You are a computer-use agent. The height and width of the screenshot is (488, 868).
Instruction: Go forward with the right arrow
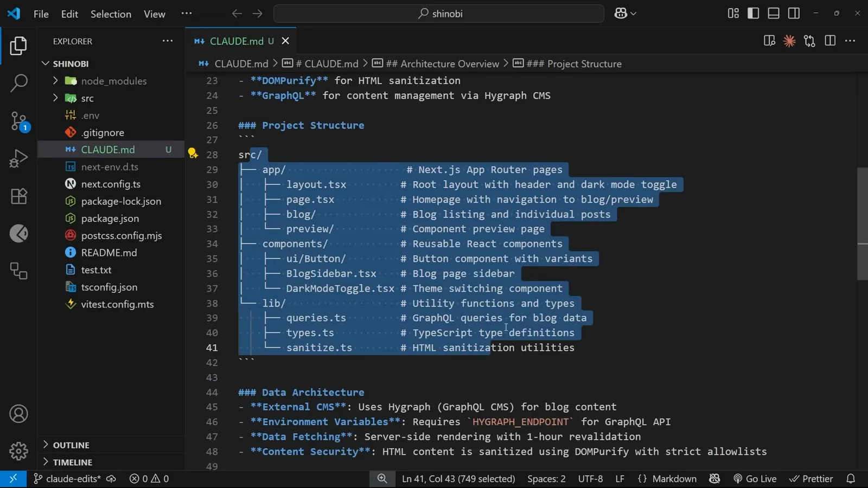pyautogui.click(x=257, y=14)
